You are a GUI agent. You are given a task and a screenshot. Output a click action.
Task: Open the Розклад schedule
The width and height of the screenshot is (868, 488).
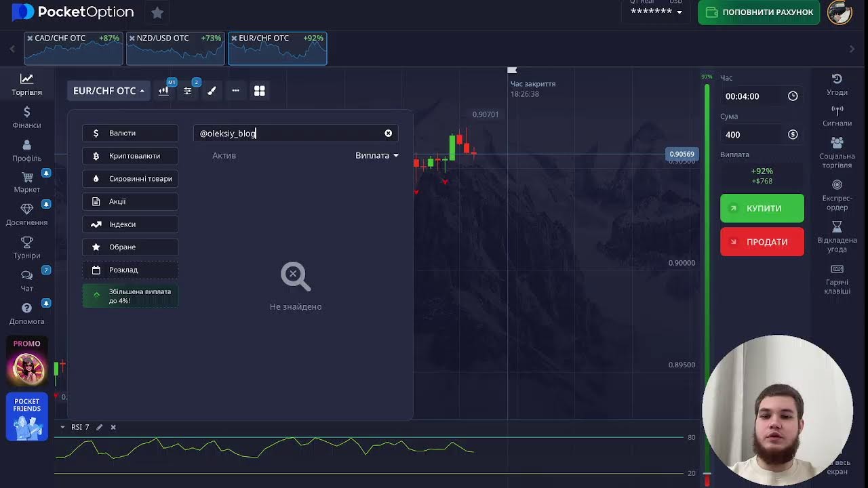coord(130,270)
